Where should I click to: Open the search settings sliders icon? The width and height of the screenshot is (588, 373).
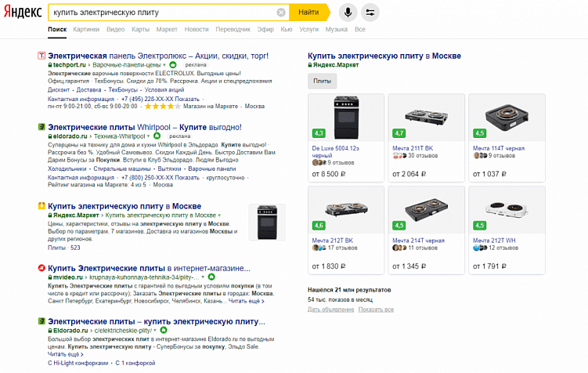pyautogui.click(x=370, y=13)
